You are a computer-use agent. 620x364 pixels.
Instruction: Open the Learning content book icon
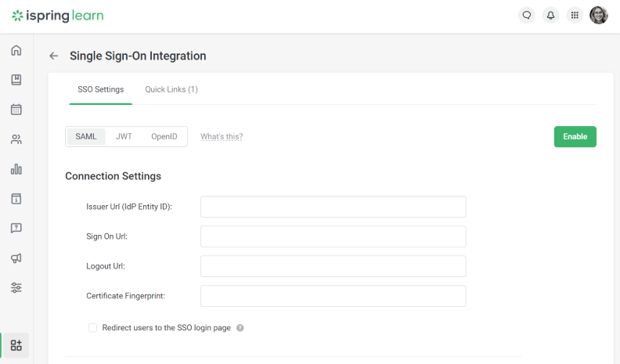16,80
